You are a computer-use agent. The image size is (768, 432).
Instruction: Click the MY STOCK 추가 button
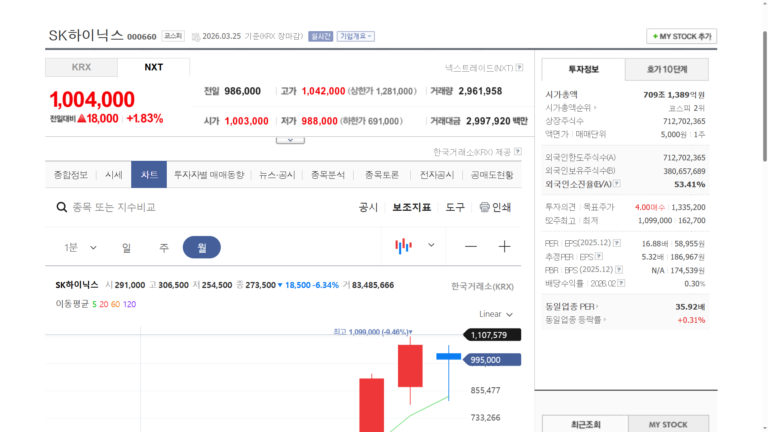(x=681, y=36)
